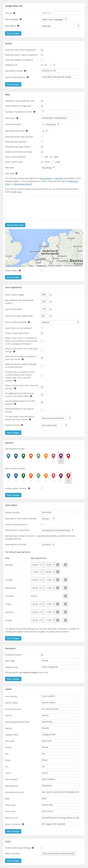Add an opening period for Saturday
88x868 pixels.
(65, 612)
